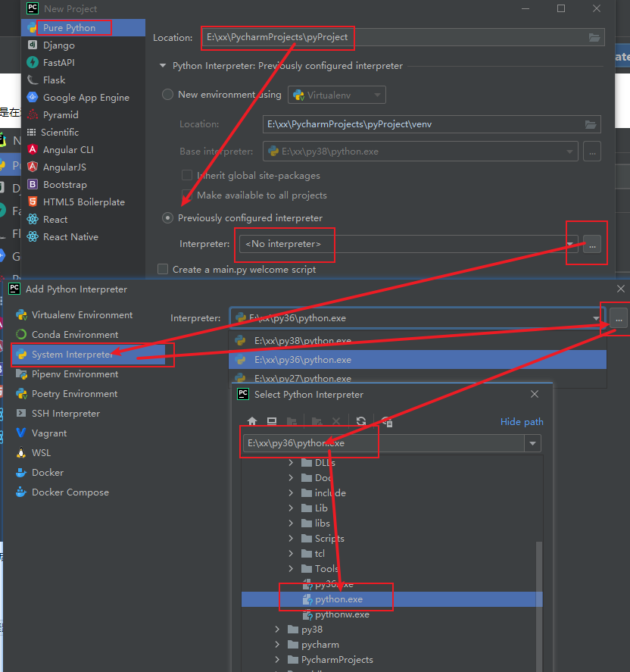Click Base interpreter browse ellipsis button

pos(592,152)
